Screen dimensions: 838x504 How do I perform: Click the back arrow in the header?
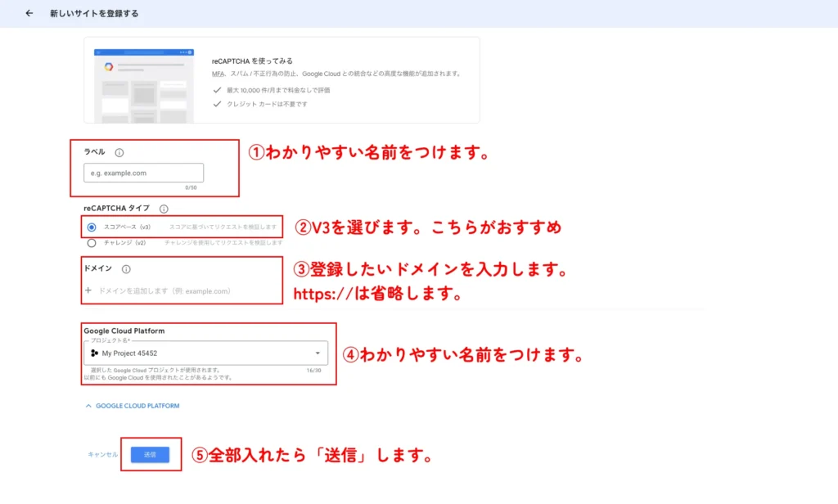(x=29, y=13)
